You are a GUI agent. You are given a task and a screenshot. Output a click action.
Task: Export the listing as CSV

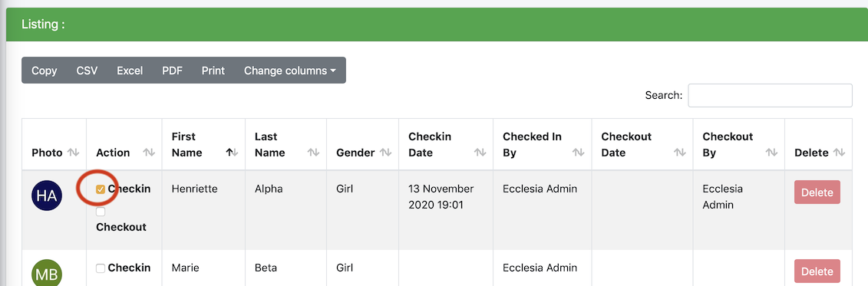pos(87,71)
